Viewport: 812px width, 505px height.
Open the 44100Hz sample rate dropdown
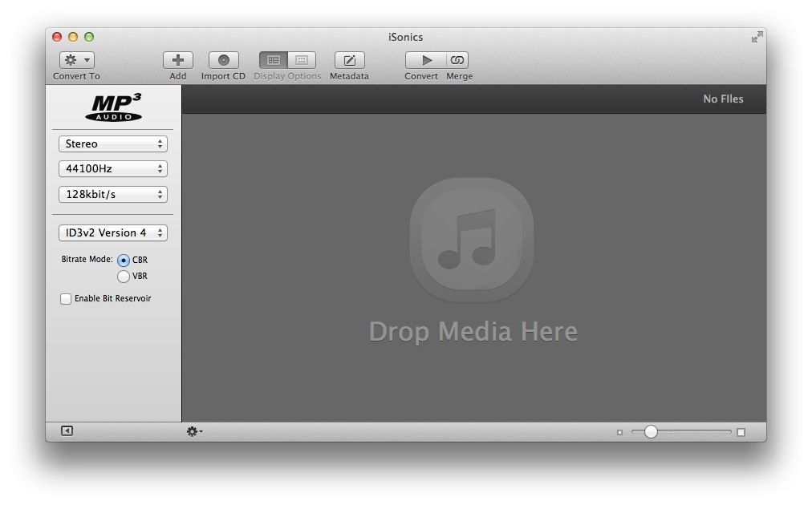pos(112,169)
